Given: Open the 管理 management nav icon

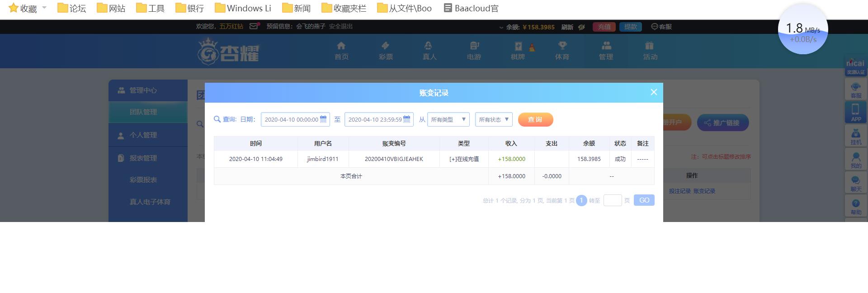Looking at the screenshot, I should click(606, 51).
